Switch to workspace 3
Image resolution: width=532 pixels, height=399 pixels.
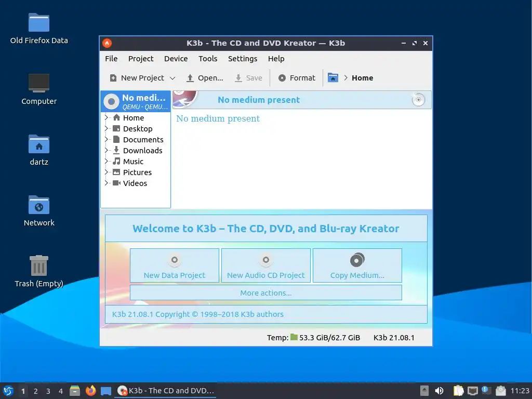[48, 391]
